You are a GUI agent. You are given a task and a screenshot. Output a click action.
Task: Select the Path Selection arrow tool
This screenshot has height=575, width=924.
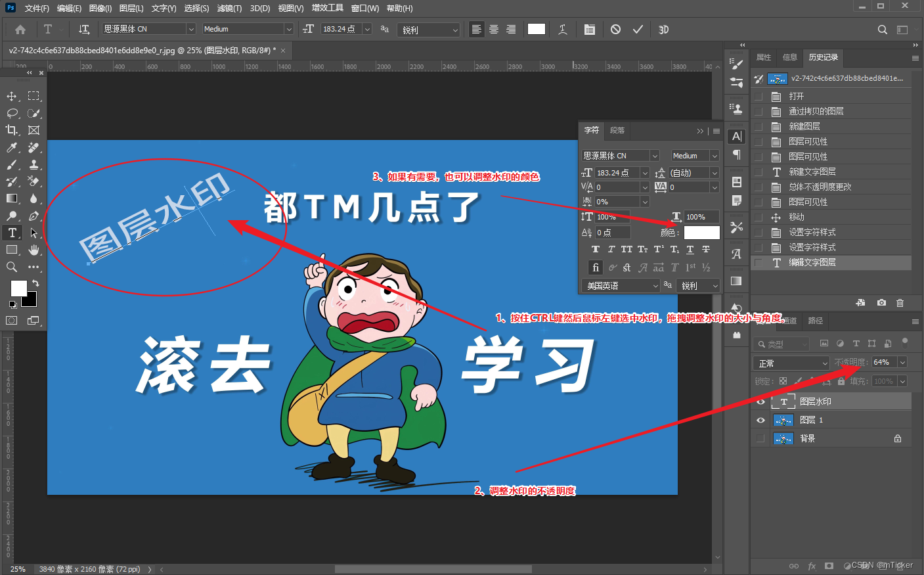click(33, 233)
